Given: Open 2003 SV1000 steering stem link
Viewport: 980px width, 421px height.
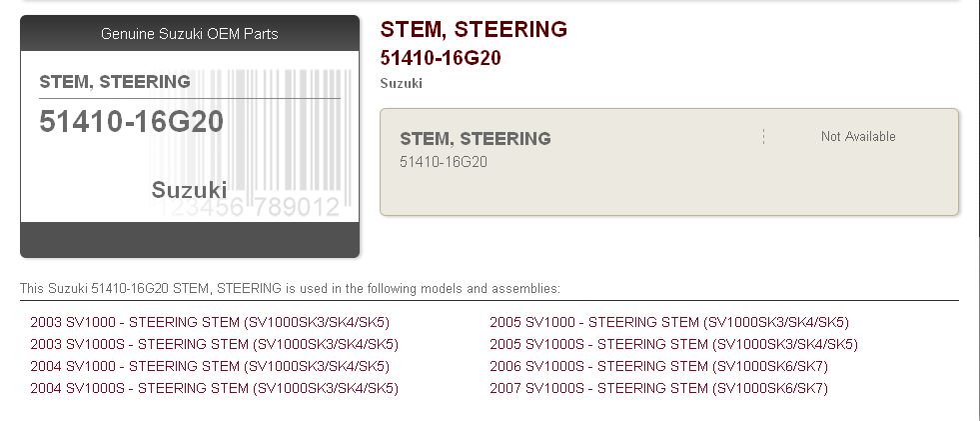Looking at the screenshot, I should click(x=210, y=322).
